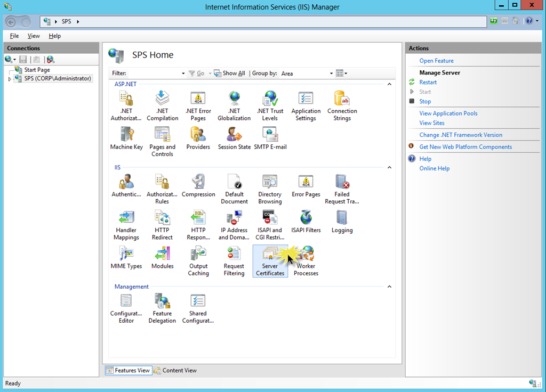Open the Modules feature
The image size is (546, 392).
click(x=162, y=257)
